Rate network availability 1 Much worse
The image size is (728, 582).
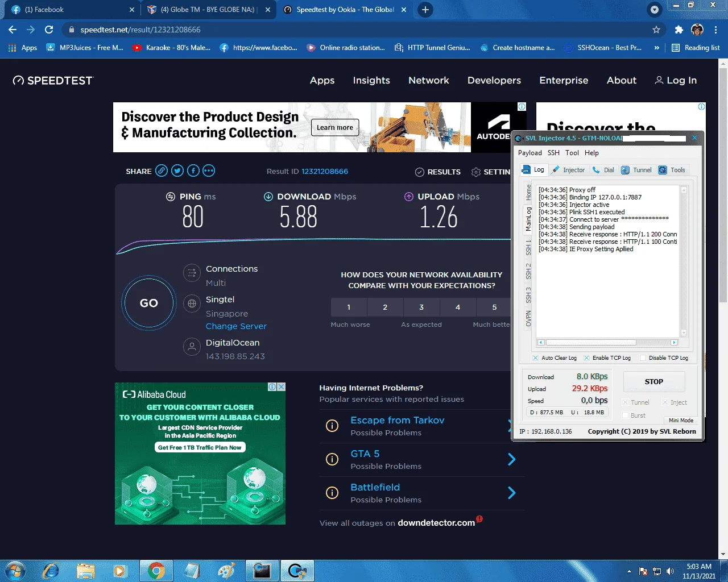pos(349,307)
